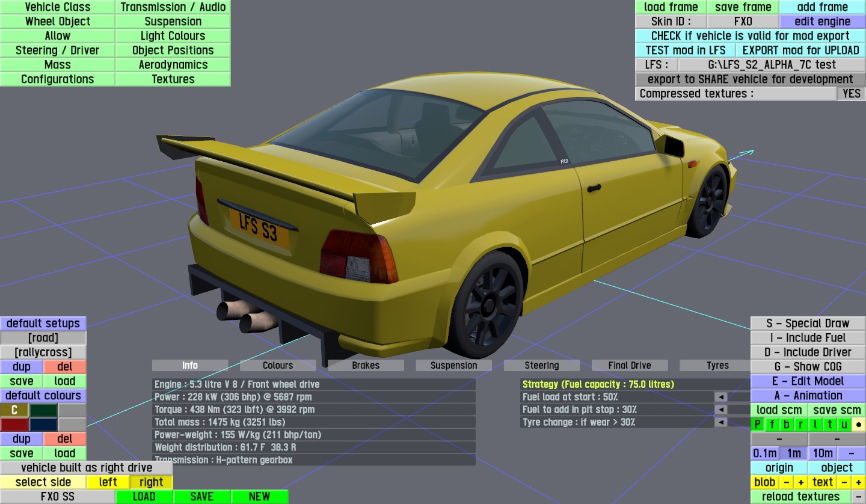Click save frame button

click(743, 7)
